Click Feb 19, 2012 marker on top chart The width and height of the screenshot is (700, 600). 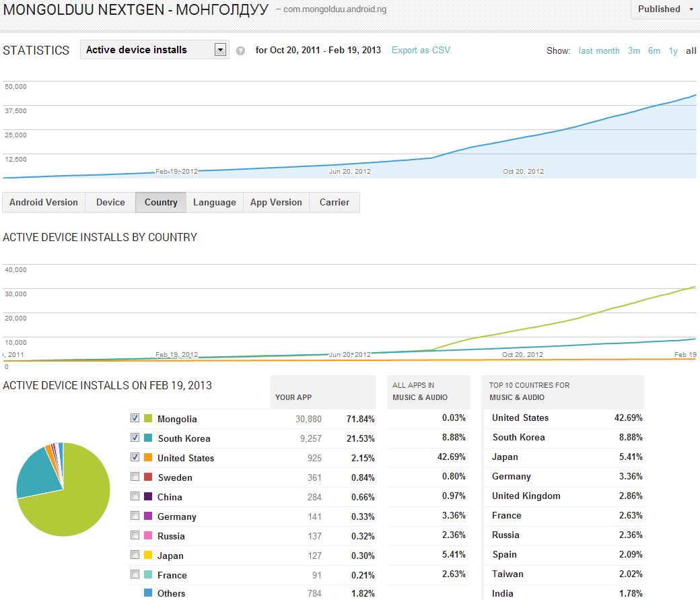tap(176, 172)
